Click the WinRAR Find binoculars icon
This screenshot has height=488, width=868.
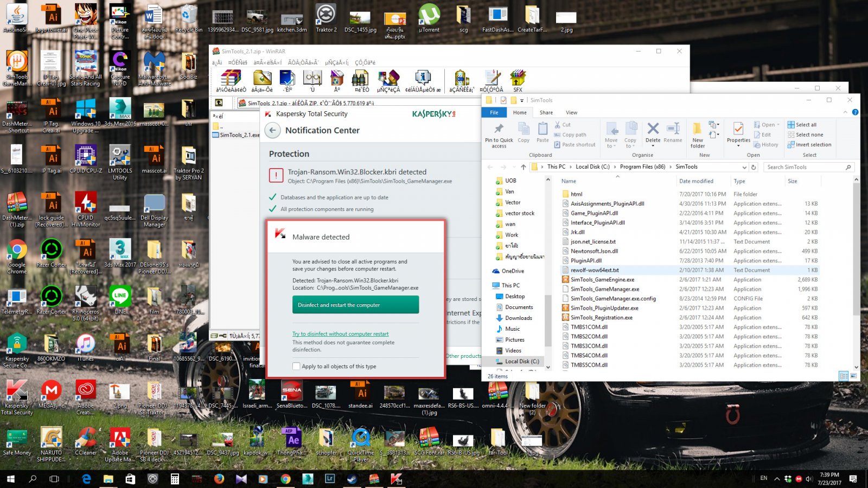click(361, 78)
